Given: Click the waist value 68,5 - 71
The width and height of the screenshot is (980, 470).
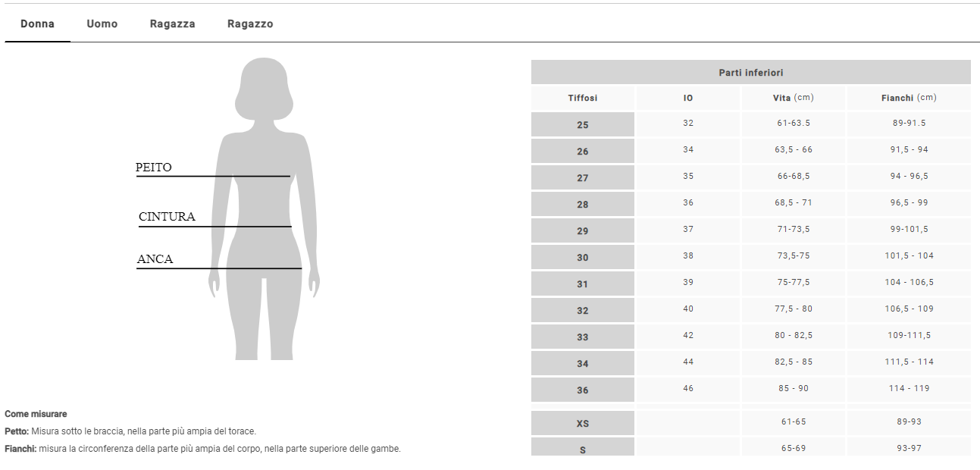Looking at the screenshot, I should pyautogui.click(x=794, y=202).
